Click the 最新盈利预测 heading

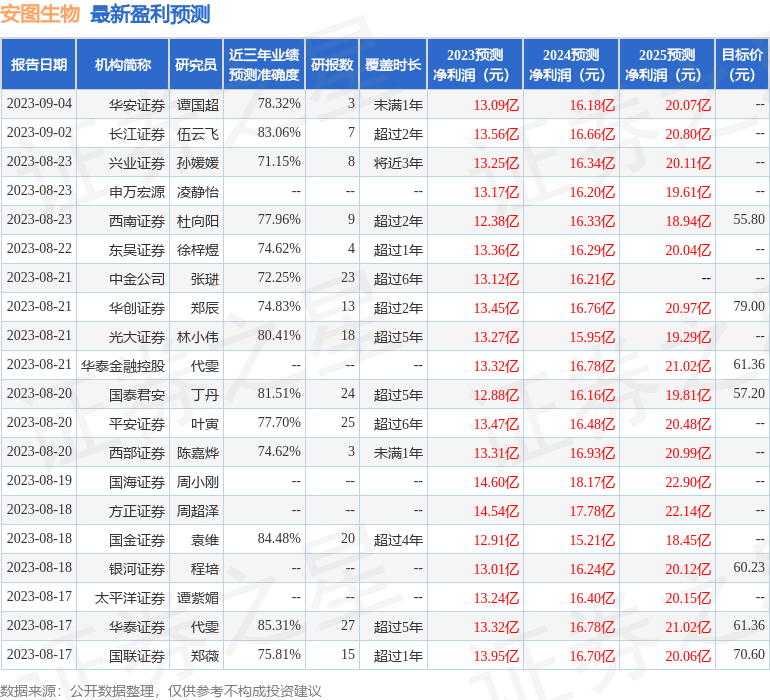pos(150,14)
